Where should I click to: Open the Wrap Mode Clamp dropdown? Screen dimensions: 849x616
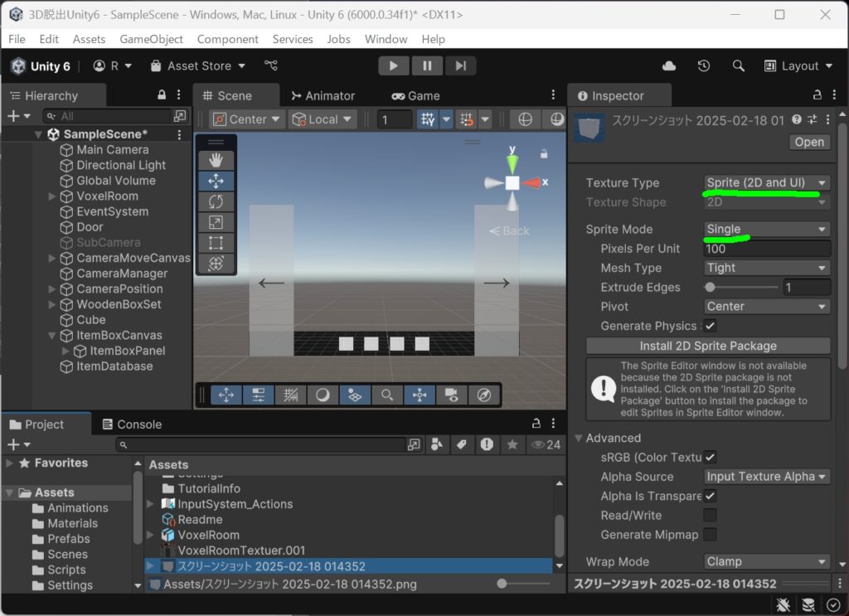click(767, 561)
